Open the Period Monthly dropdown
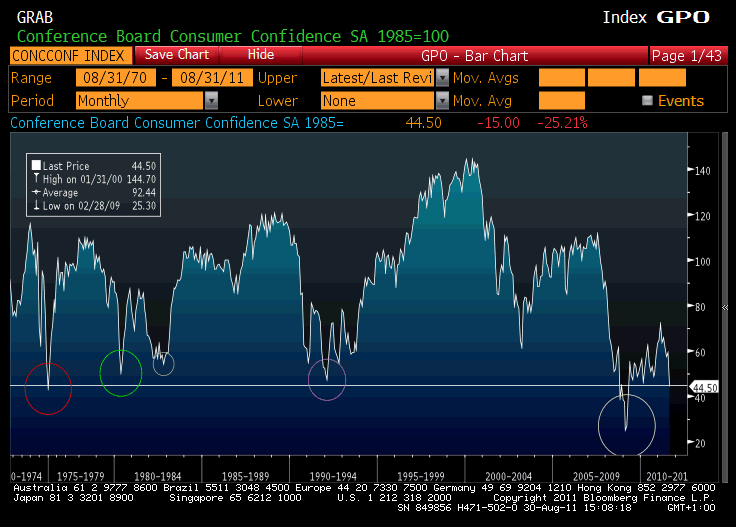This screenshot has width=736, height=527. pos(211,101)
